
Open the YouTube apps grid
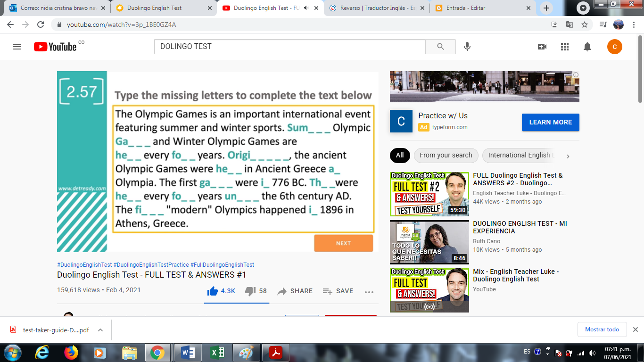(x=565, y=47)
